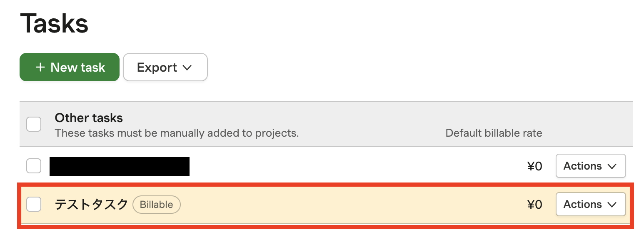
Task: Click the ¥0 rate in the blacked-out row
Action: (534, 167)
